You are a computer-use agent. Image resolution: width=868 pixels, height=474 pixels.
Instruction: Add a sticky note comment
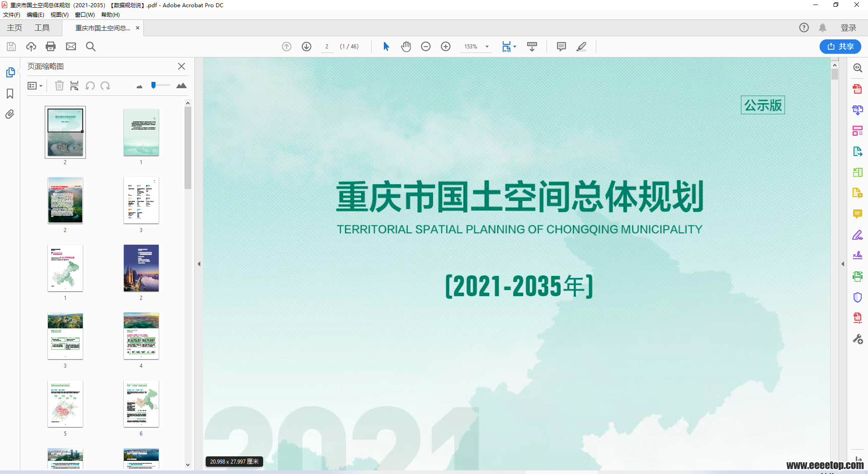click(x=561, y=47)
